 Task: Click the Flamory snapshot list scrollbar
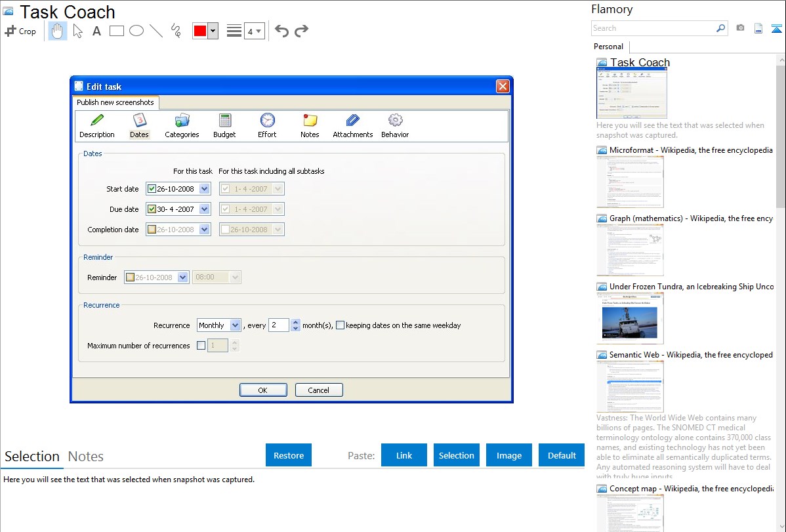781,135
